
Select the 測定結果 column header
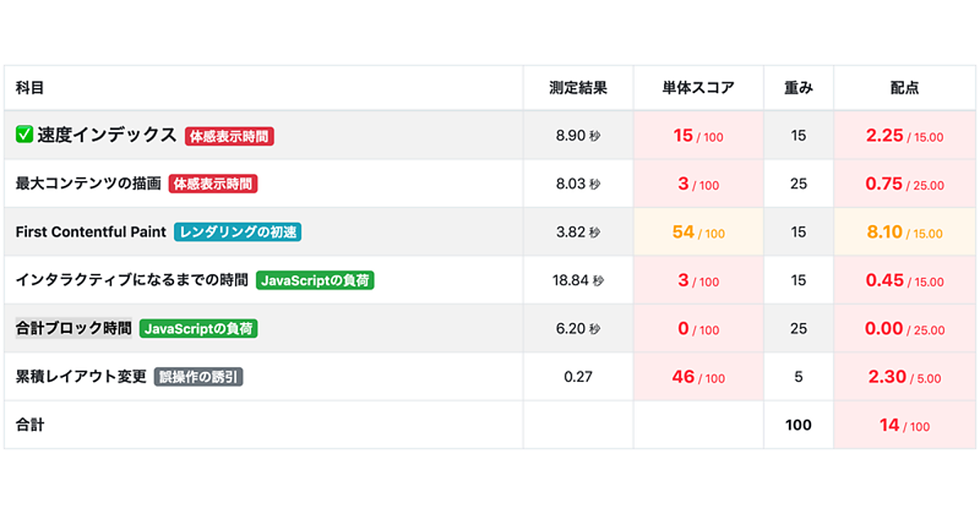click(x=578, y=88)
